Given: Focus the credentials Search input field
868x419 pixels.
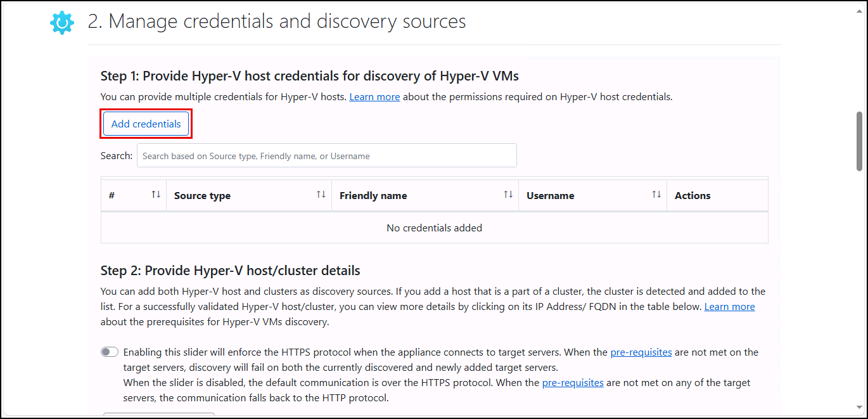Looking at the screenshot, I should [326, 155].
